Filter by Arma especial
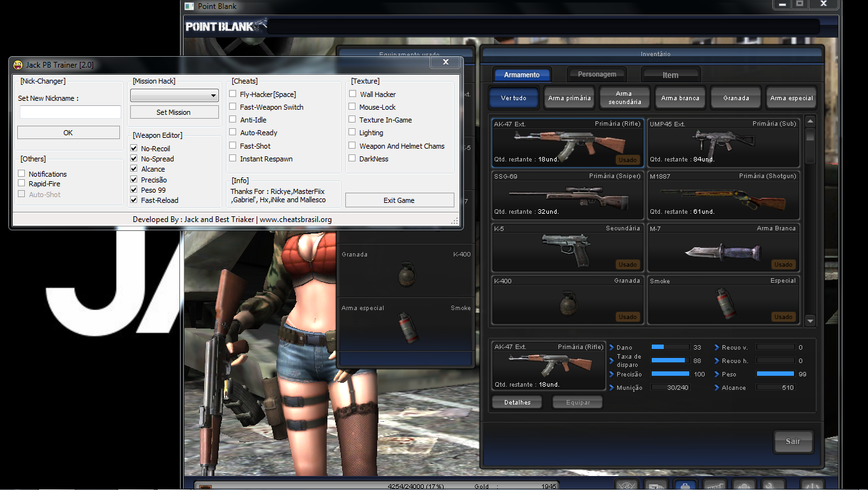Image resolution: width=868 pixels, height=490 pixels. (x=791, y=98)
